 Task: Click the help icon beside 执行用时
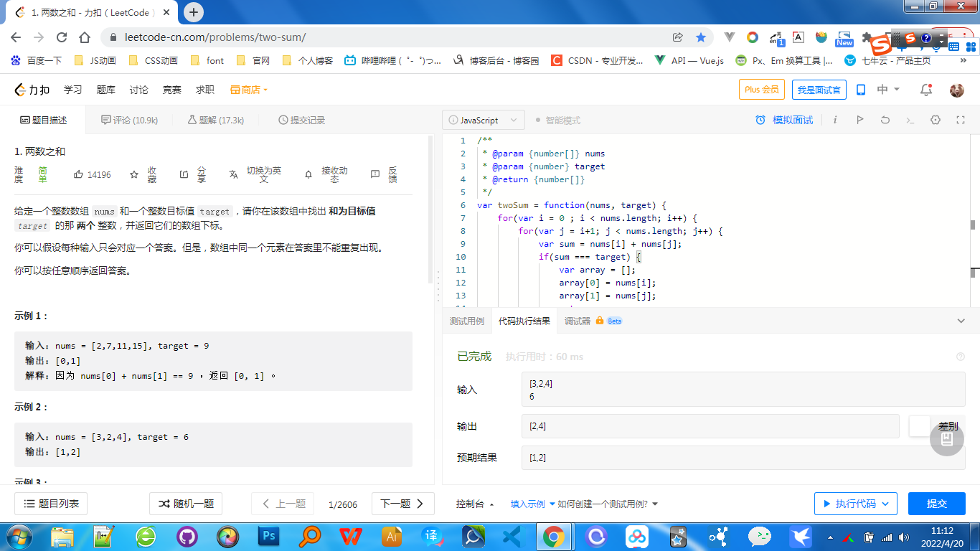click(961, 357)
